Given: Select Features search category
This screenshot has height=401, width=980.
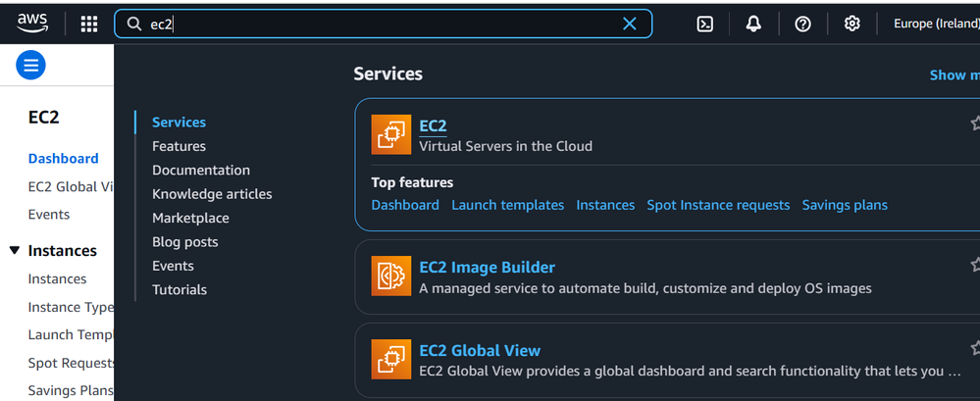Looking at the screenshot, I should pyautogui.click(x=179, y=146).
